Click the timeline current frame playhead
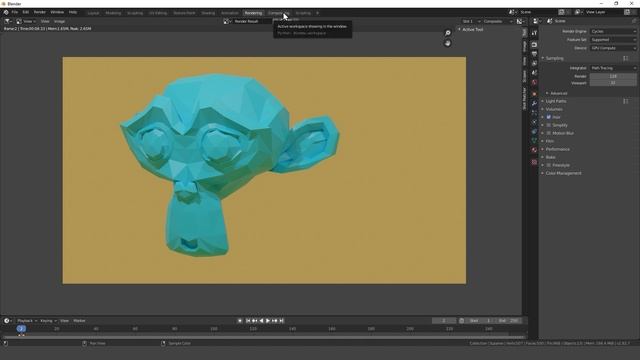This screenshot has height=360, width=640. pyautogui.click(x=21, y=329)
